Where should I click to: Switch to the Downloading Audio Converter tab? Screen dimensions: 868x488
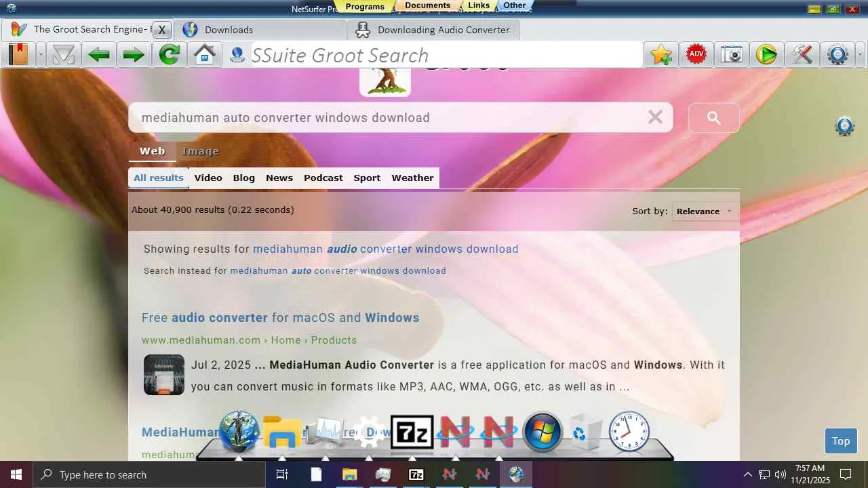433,30
